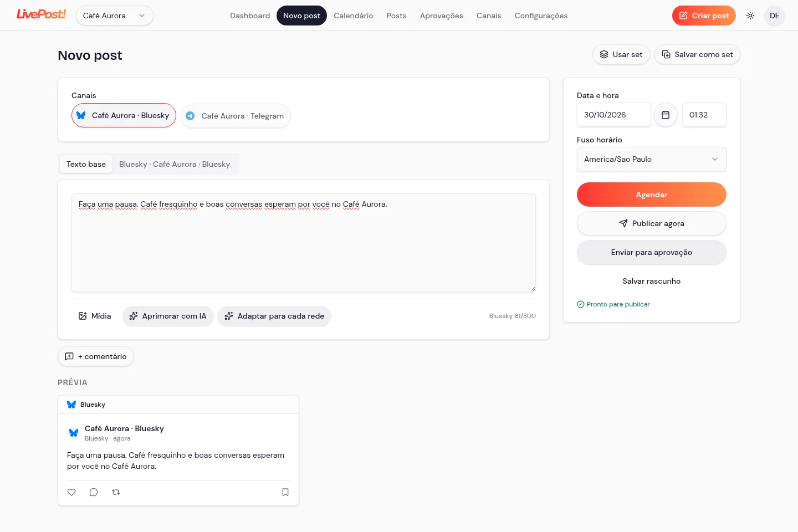Open Configurações in the top navigation

coord(541,16)
